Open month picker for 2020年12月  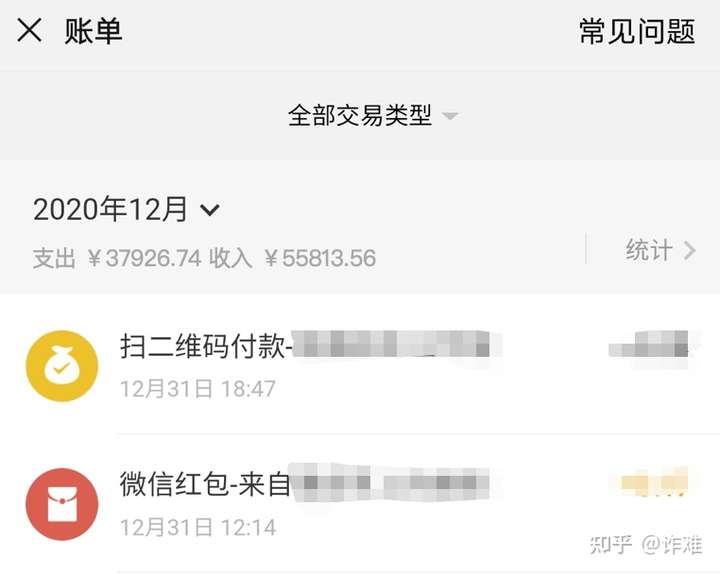(x=126, y=209)
